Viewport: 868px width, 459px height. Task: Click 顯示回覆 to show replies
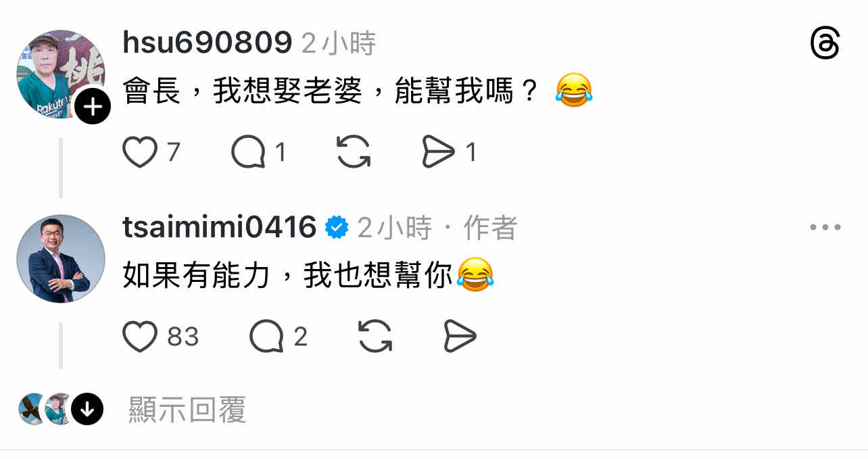pyautogui.click(x=187, y=410)
